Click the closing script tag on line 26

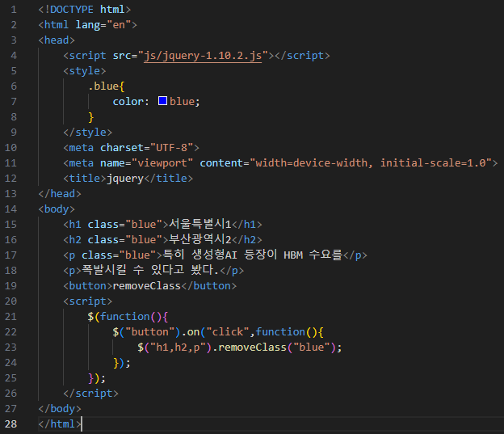point(91,394)
